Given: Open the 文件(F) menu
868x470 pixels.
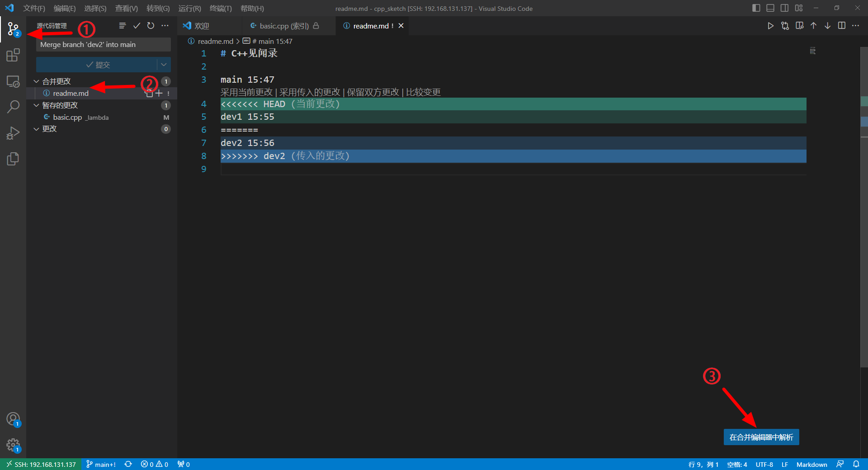Looking at the screenshot, I should 34,8.
